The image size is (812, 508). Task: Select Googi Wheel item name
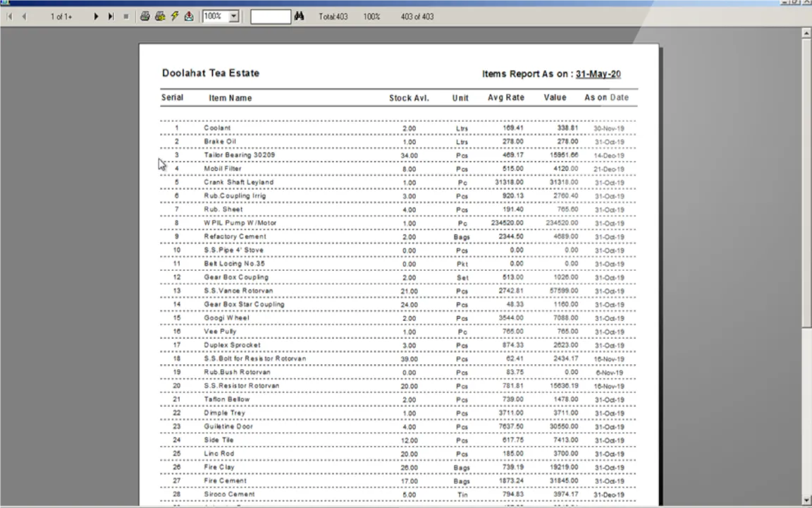[x=226, y=317]
